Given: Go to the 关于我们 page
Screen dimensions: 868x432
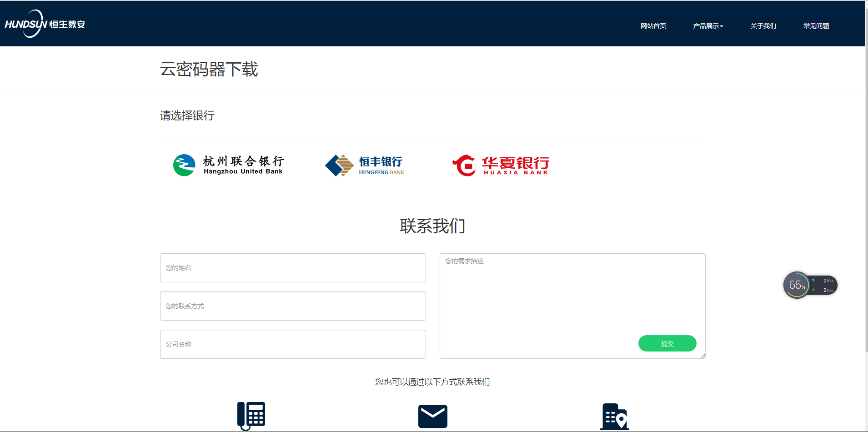Looking at the screenshot, I should (763, 26).
